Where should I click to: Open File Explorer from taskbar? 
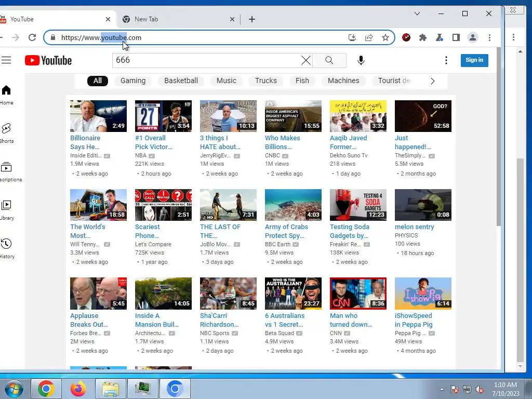point(111,389)
